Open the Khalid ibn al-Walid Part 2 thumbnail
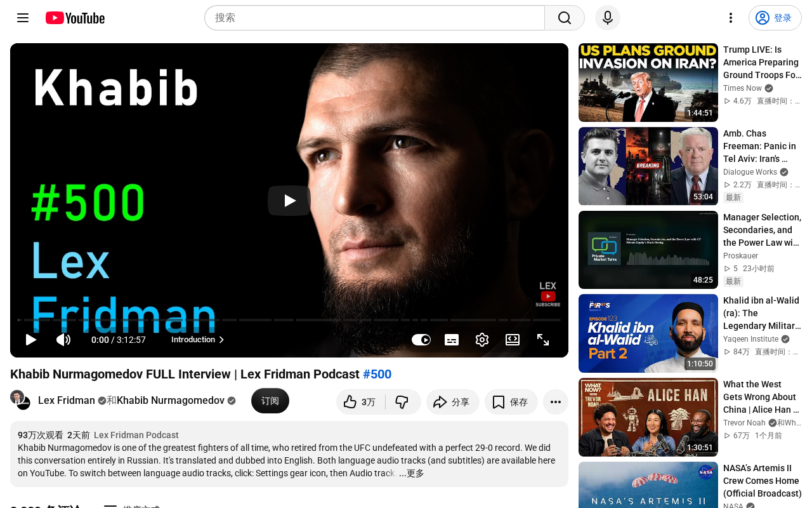 pyautogui.click(x=648, y=333)
